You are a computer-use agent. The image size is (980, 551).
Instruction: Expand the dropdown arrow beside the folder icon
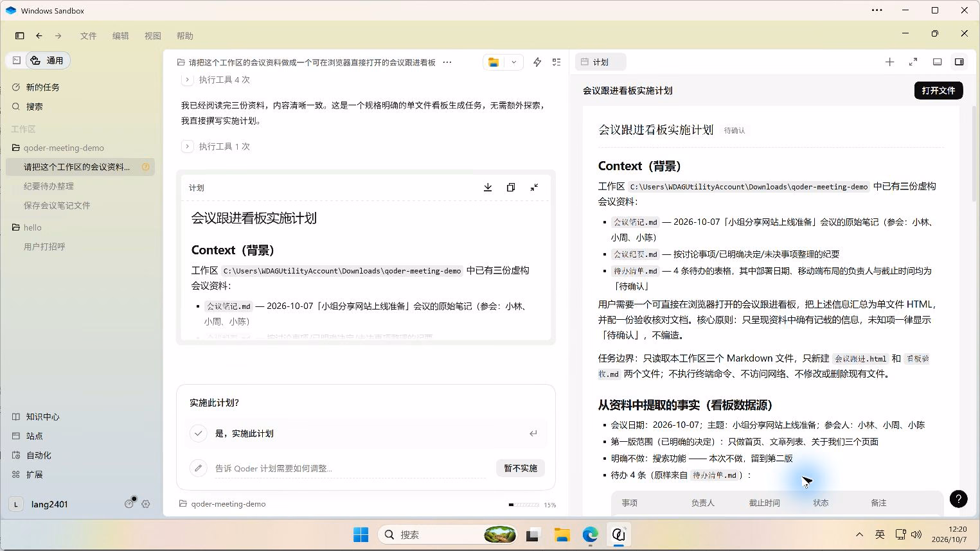click(x=513, y=62)
